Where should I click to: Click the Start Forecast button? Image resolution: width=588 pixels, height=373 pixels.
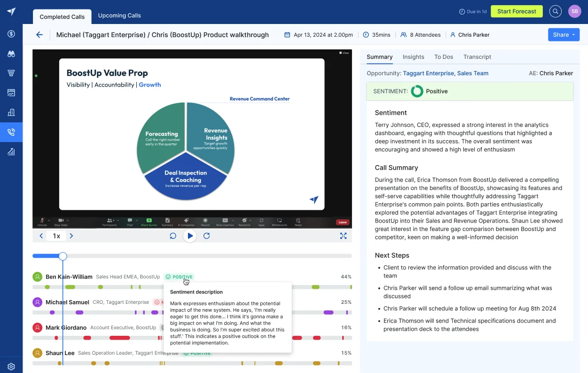[x=517, y=11]
